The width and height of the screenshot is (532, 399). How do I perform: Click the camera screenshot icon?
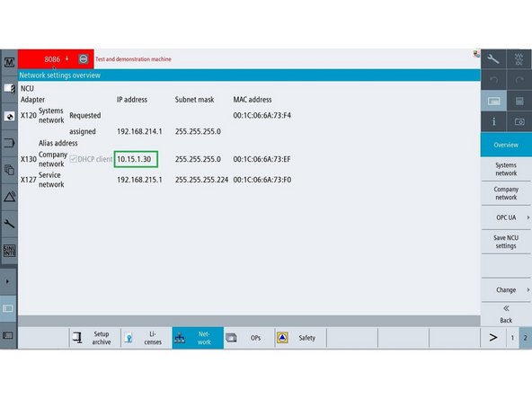[519, 121]
